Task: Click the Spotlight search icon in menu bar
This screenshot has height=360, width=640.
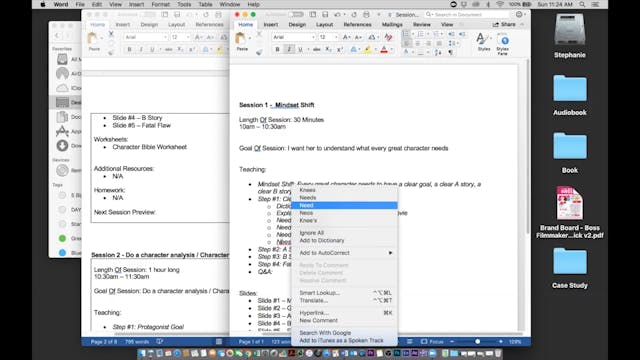Action: click(x=582, y=4)
